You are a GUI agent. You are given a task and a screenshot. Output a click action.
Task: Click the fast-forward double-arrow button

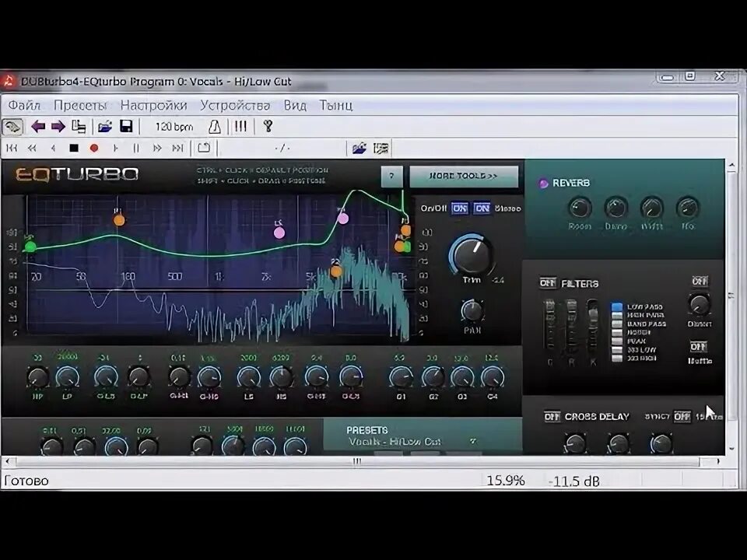pyautogui.click(x=156, y=149)
